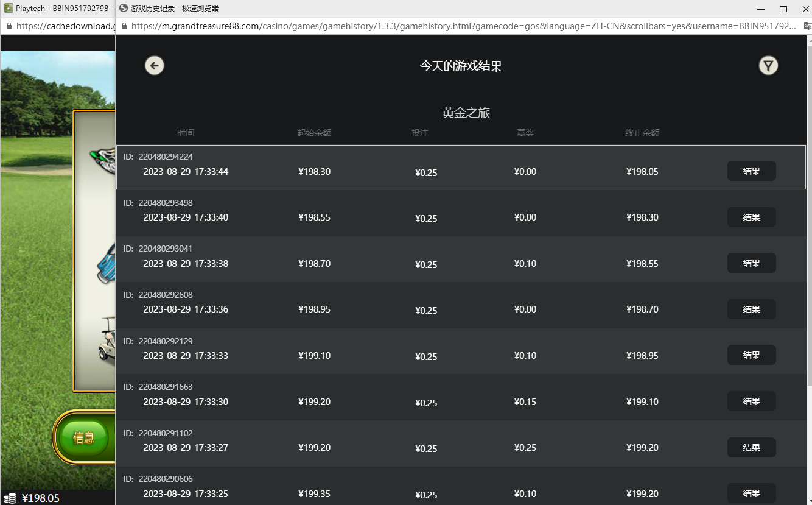View 结果 for ID 220480291663
812x505 pixels.
752,401
